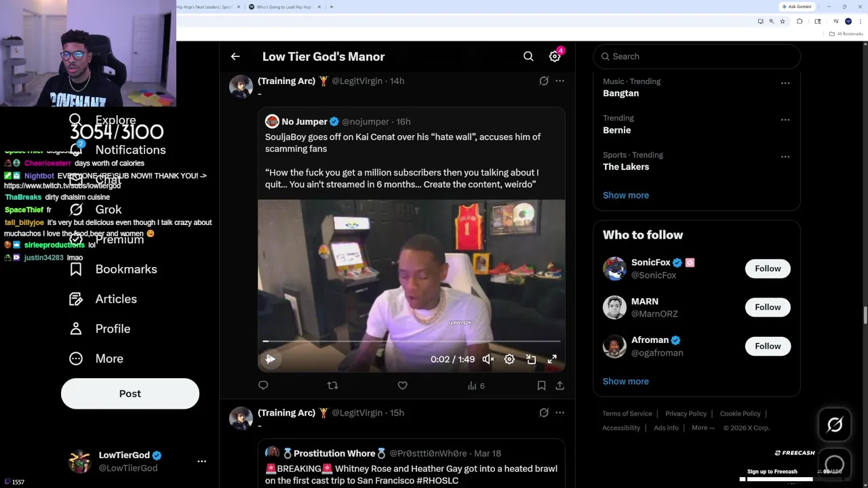Unmute the SouljaBoy video
This screenshot has width=868, height=488.
coord(488,359)
